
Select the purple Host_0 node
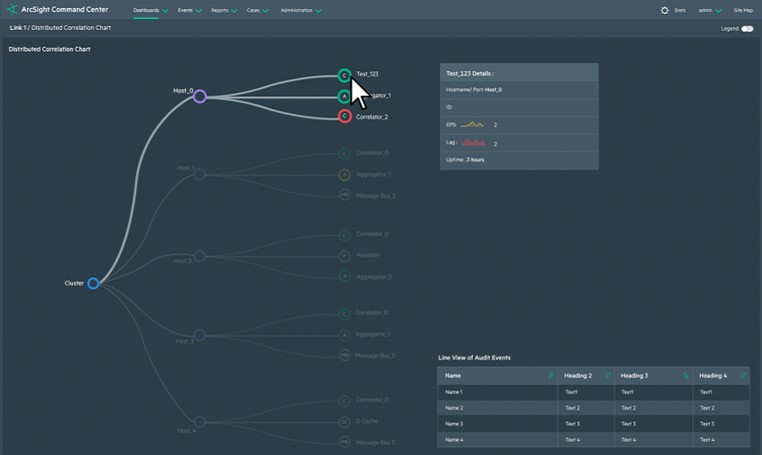click(199, 96)
